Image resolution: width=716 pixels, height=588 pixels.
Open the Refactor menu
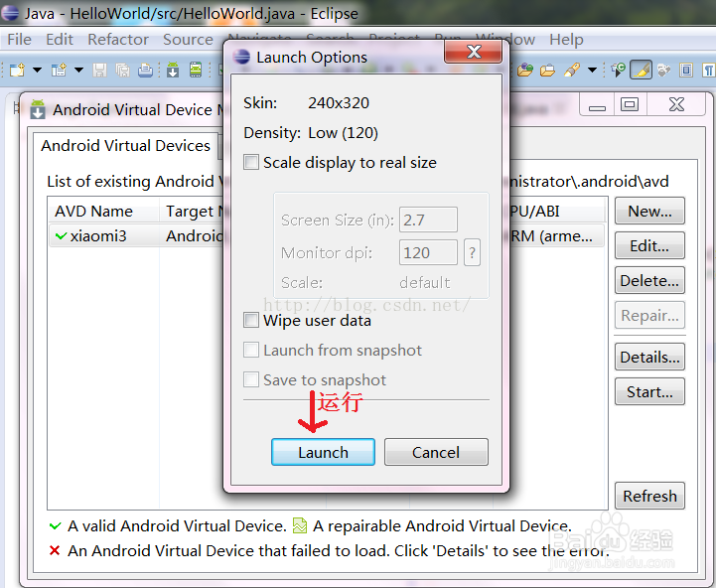(118, 40)
